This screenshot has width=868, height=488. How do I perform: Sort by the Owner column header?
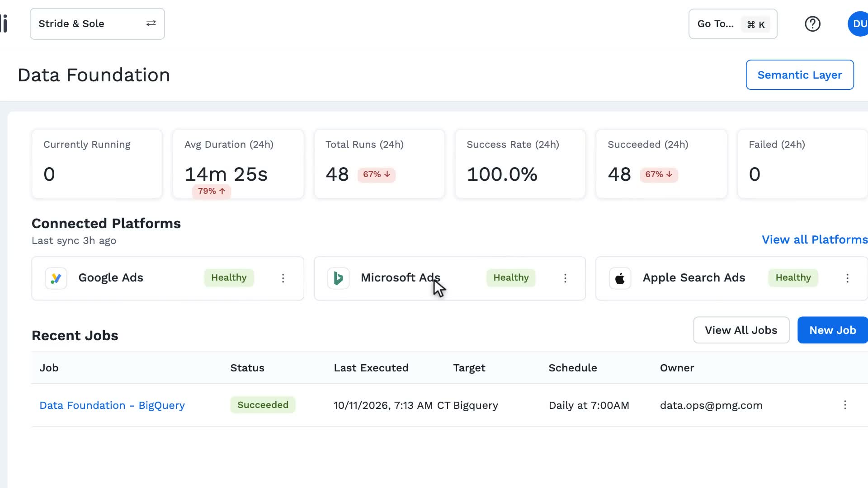coord(677,368)
